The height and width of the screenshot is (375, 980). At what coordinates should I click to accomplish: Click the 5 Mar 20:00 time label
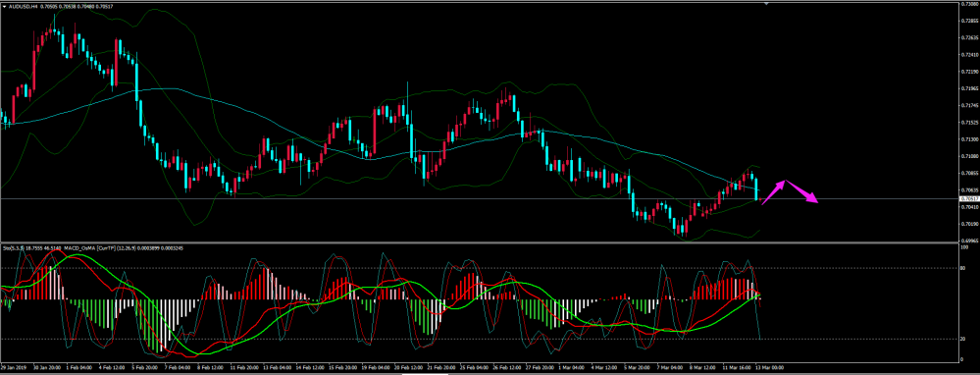point(638,367)
